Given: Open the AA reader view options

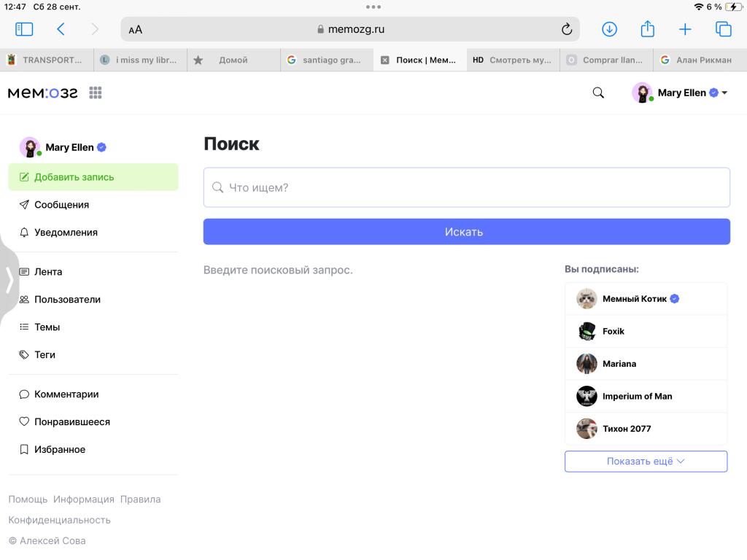Looking at the screenshot, I should [x=135, y=29].
